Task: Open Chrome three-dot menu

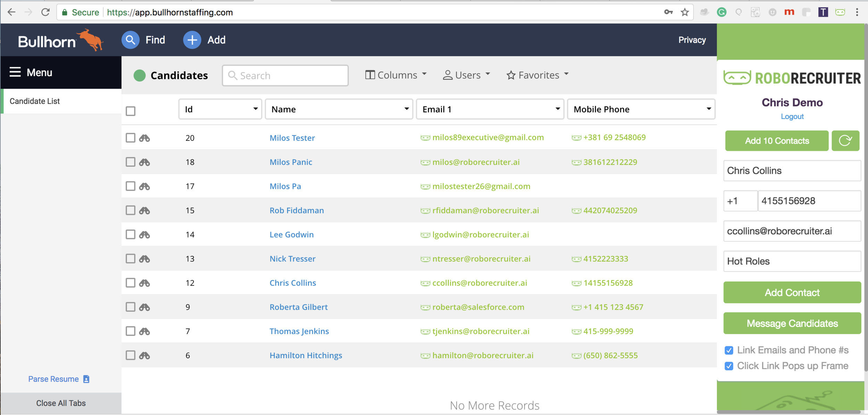Action: [x=857, y=12]
